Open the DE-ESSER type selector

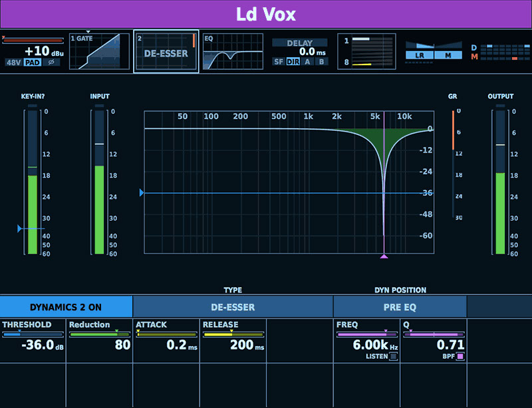233,307
